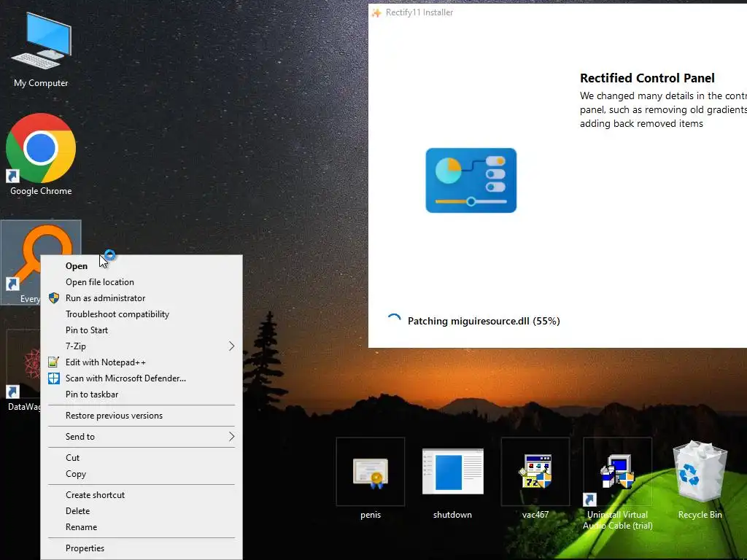The width and height of the screenshot is (747, 560).
Task: Select Scan with Microsoft Defender...
Action: (142, 378)
